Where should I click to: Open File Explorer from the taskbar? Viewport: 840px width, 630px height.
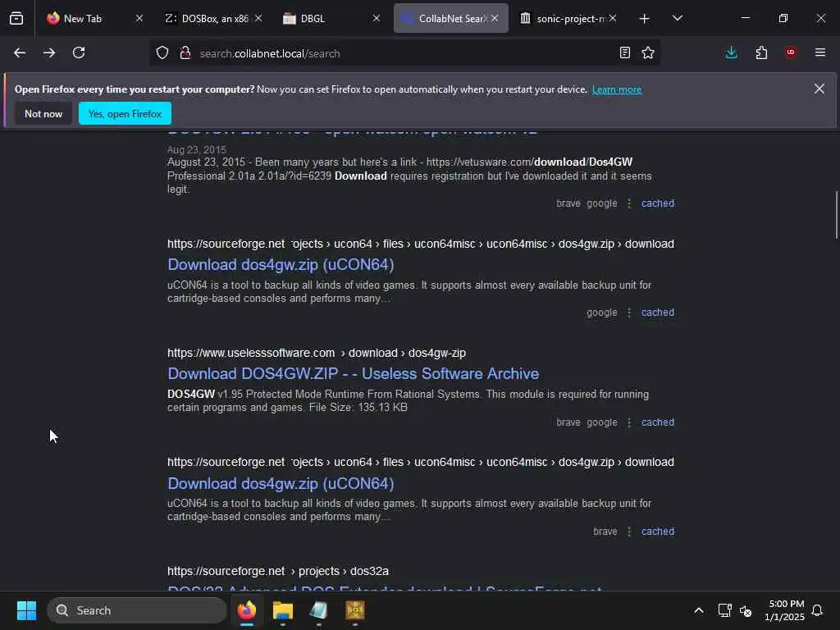283,610
